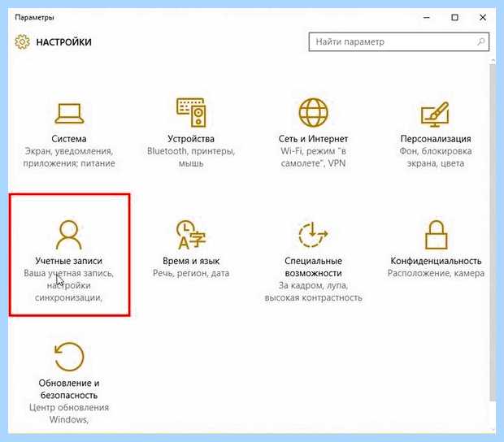
Task: Select the Обновление и безопасность label
Action: (x=69, y=389)
